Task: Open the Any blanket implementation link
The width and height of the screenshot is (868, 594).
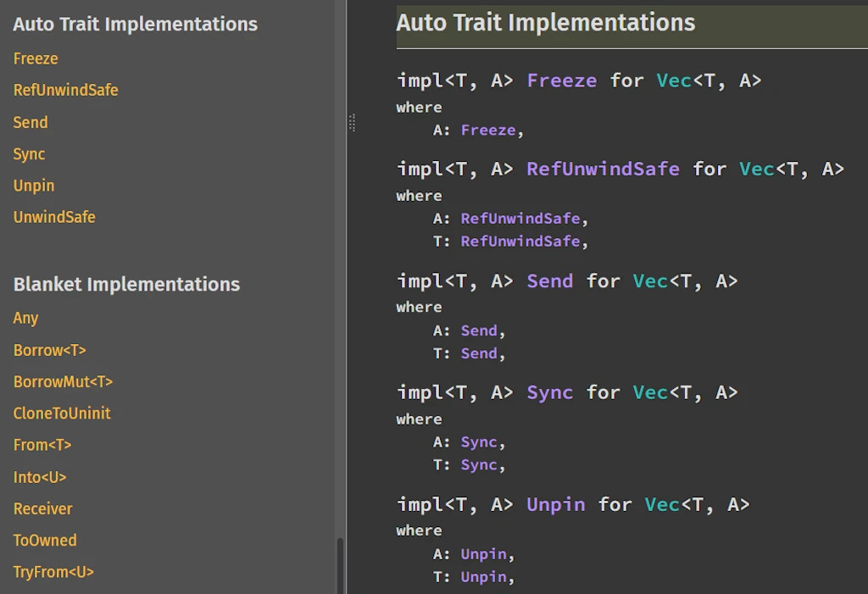Action: (x=25, y=318)
